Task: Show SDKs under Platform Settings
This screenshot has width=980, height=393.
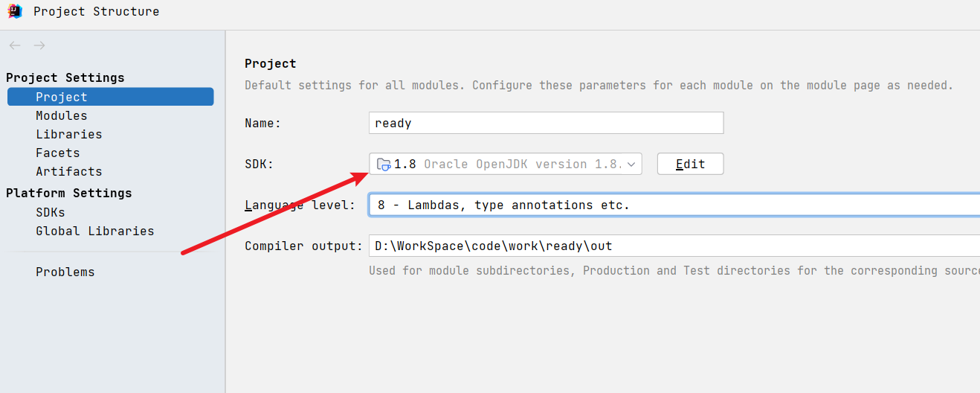Action: tap(51, 212)
